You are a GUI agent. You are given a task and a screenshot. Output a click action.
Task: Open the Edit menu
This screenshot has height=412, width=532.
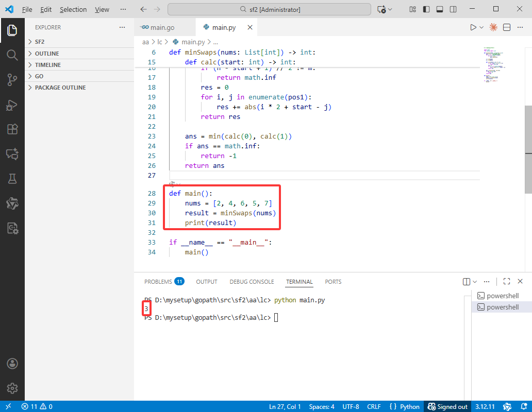click(46, 9)
